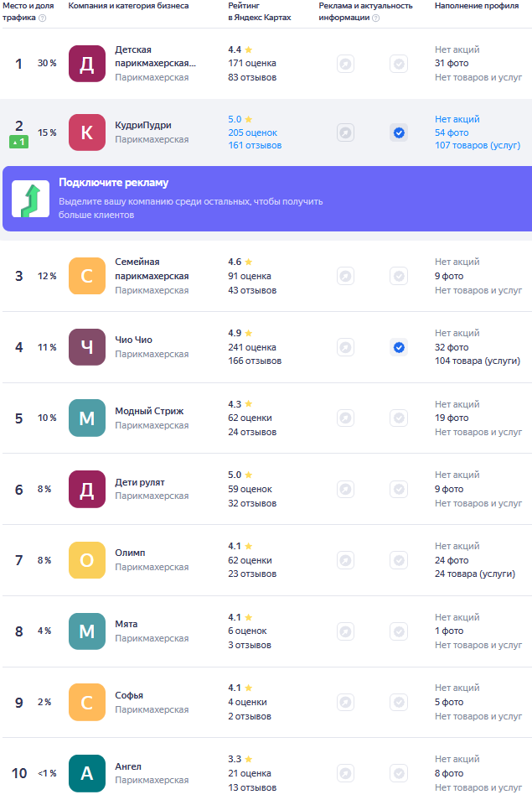Click the verification checkmark in Детская парикмахерская row
Image resolution: width=532 pixels, height=805 pixels.
[x=399, y=65]
